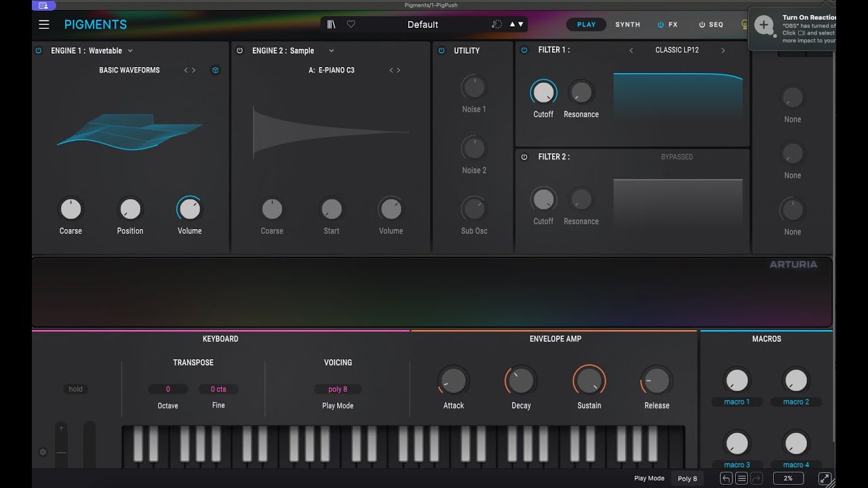The height and width of the screenshot is (488, 868).
Task: Open the poly 8 voicing Play Mode menu
Action: 338,389
